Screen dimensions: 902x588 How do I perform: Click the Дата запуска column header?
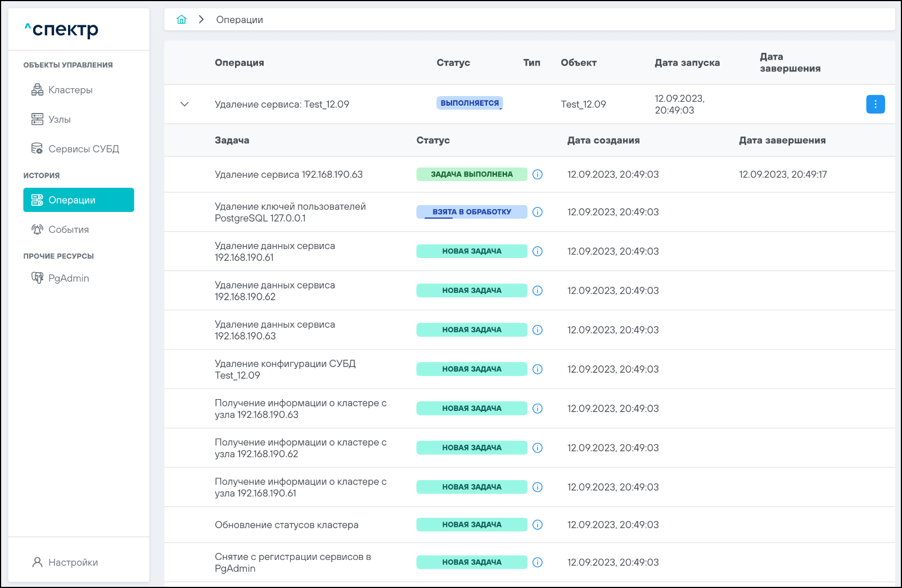(687, 63)
